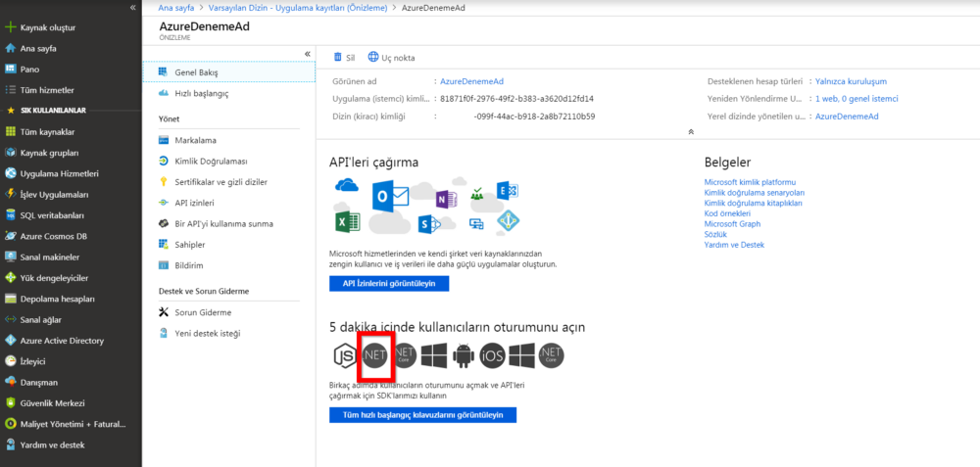Pick the Windows icon right of iOS
The image size is (980, 467).
pyautogui.click(x=522, y=355)
